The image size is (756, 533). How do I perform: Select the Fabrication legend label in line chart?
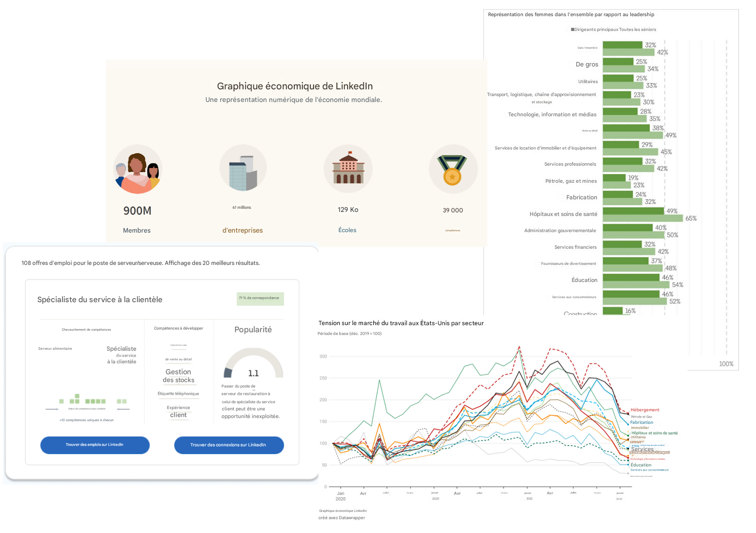tap(641, 423)
